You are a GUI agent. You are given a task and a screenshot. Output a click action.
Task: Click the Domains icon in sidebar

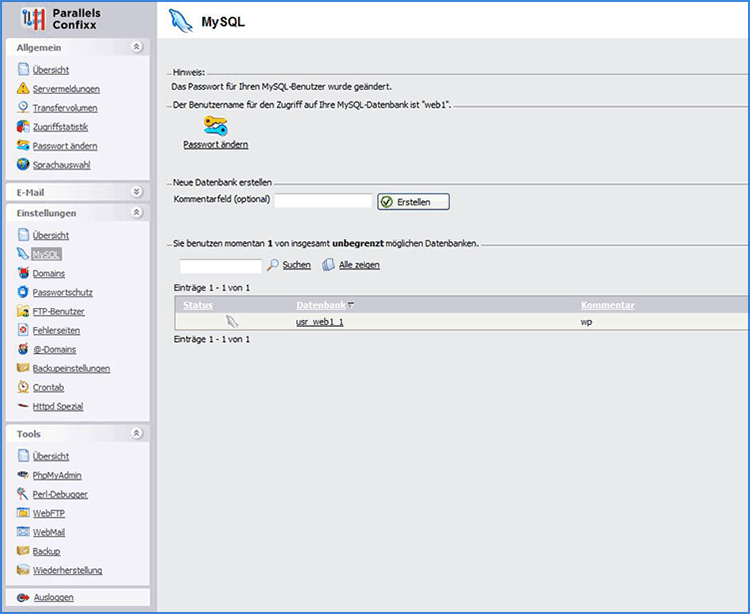[23, 273]
